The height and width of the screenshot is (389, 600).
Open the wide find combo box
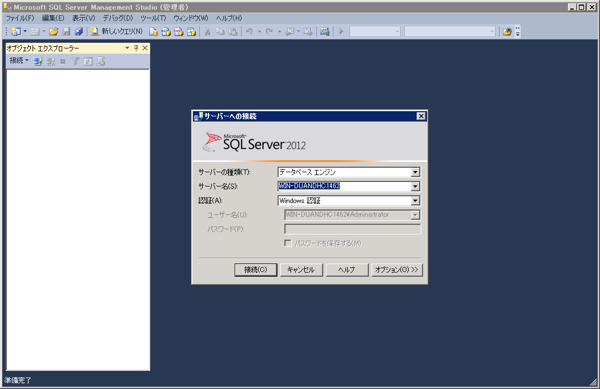pos(450,32)
